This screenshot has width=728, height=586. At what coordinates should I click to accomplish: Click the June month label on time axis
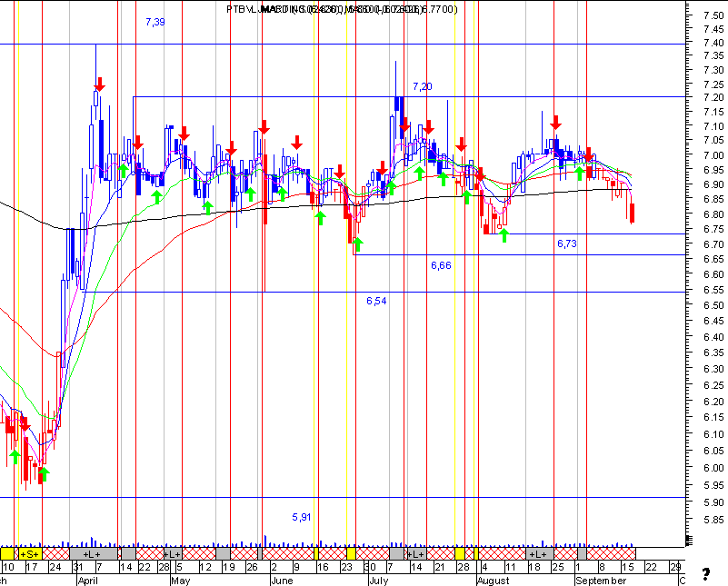coord(282,581)
